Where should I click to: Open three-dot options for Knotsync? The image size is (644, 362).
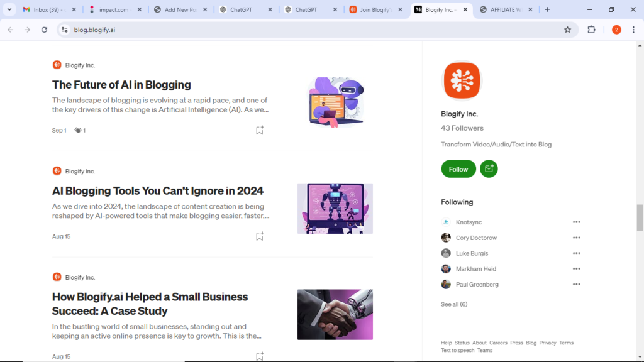[576, 222]
